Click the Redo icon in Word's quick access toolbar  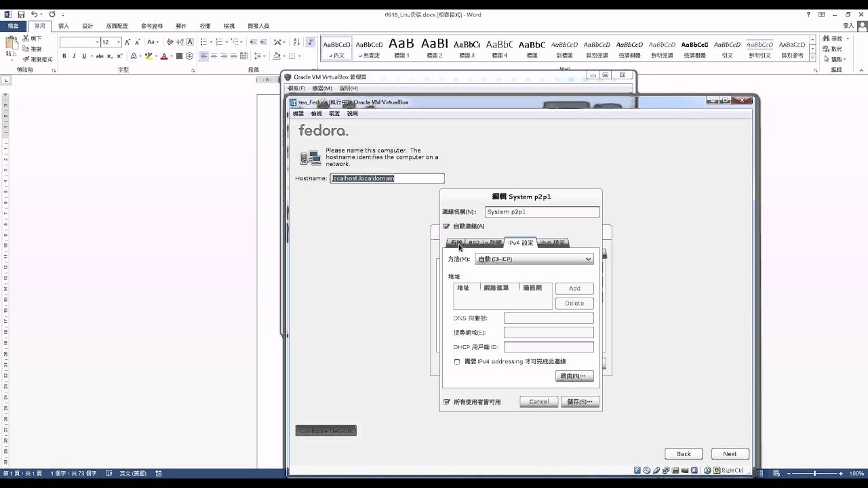pos(52,14)
